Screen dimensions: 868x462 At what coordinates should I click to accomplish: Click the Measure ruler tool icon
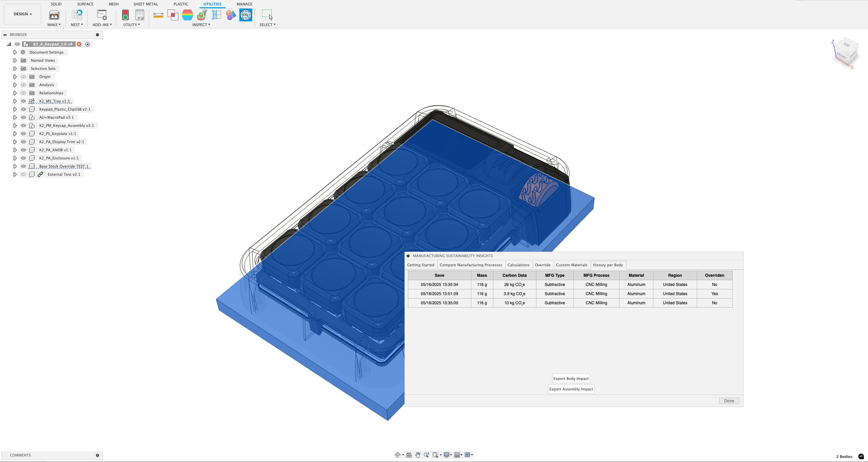(158, 15)
